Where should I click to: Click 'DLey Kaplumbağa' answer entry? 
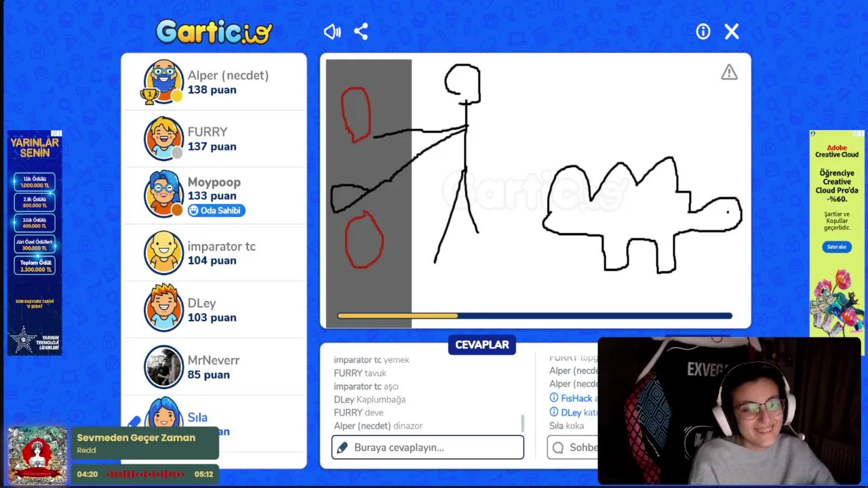click(x=370, y=399)
